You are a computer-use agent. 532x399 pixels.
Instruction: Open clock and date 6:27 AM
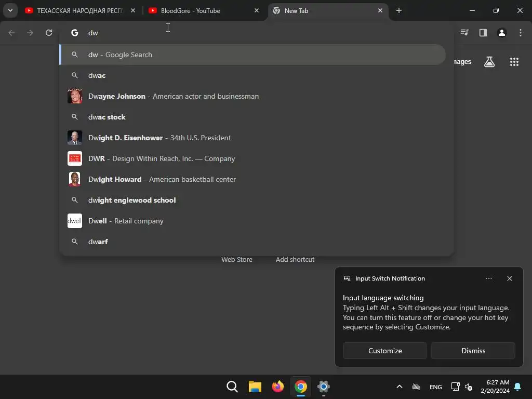coord(495,387)
